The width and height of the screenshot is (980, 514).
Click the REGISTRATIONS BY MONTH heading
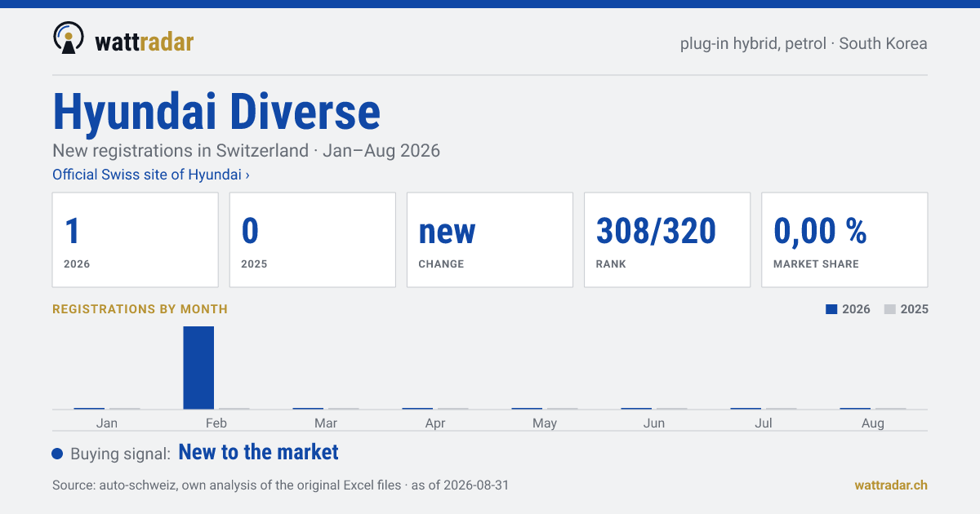(x=140, y=309)
